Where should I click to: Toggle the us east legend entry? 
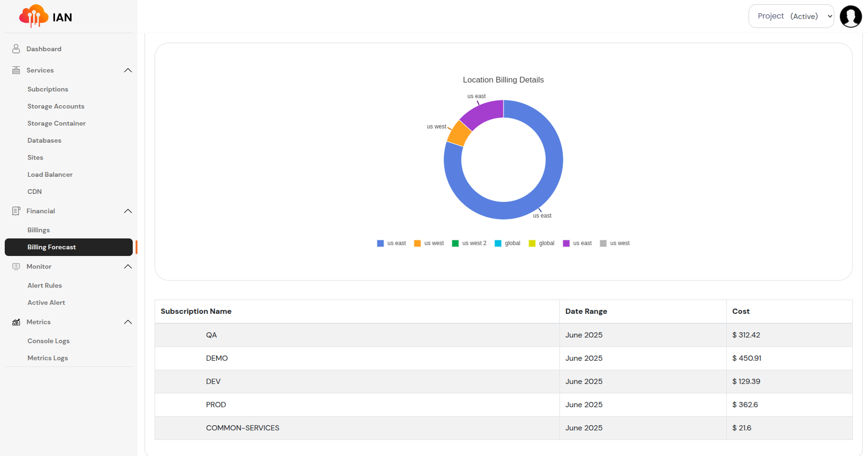[x=391, y=243]
